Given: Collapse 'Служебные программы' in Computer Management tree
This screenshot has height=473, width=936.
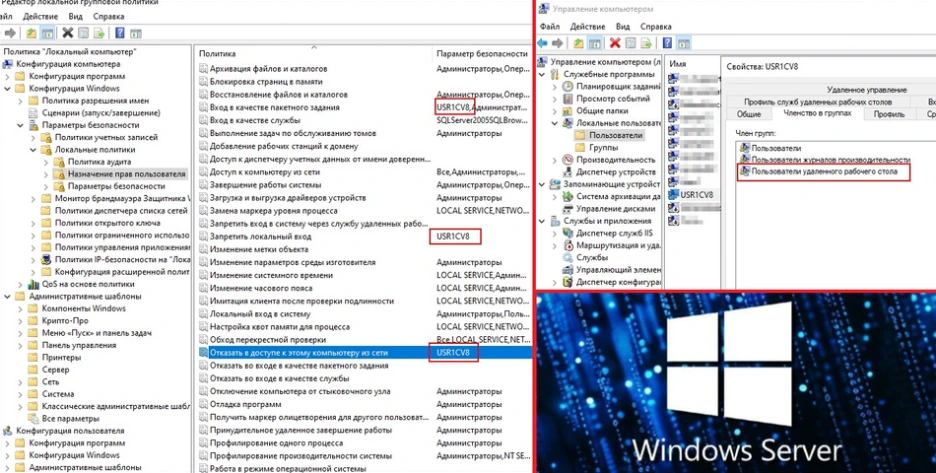Looking at the screenshot, I should tap(543, 74).
